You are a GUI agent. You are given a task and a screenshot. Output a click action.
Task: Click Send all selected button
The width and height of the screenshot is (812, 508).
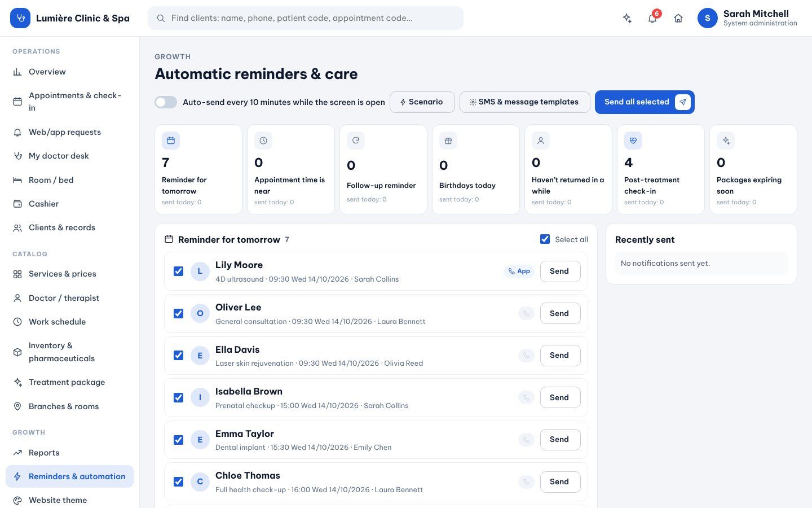pos(645,102)
